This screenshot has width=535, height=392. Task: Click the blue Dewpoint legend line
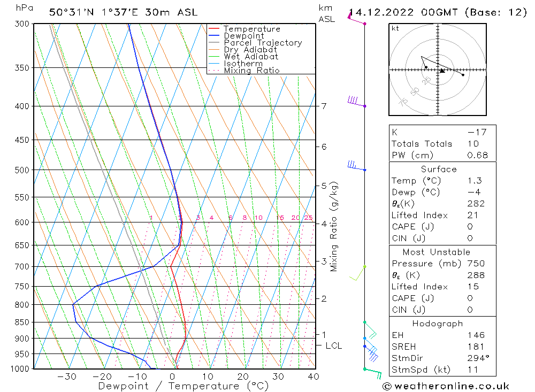point(213,35)
